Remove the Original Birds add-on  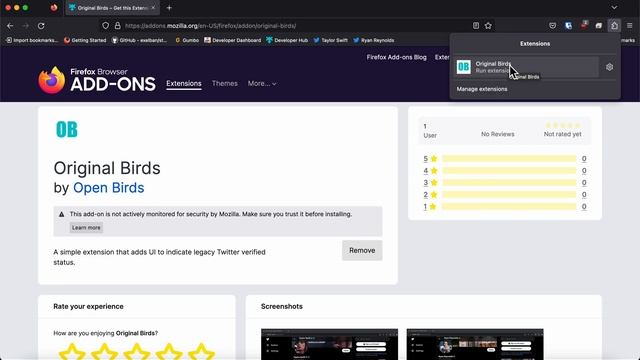(362, 250)
